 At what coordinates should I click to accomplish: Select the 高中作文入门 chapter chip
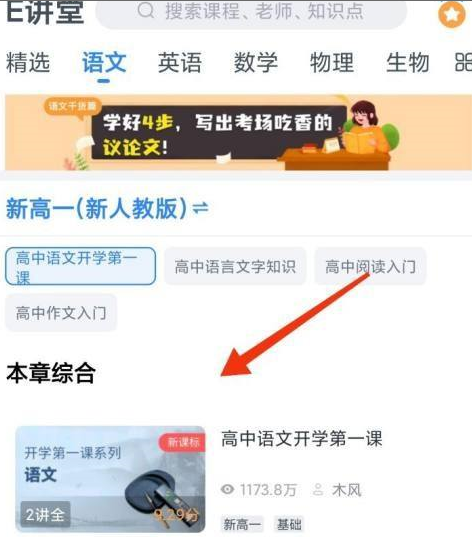pyautogui.click(x=61, y=313)
